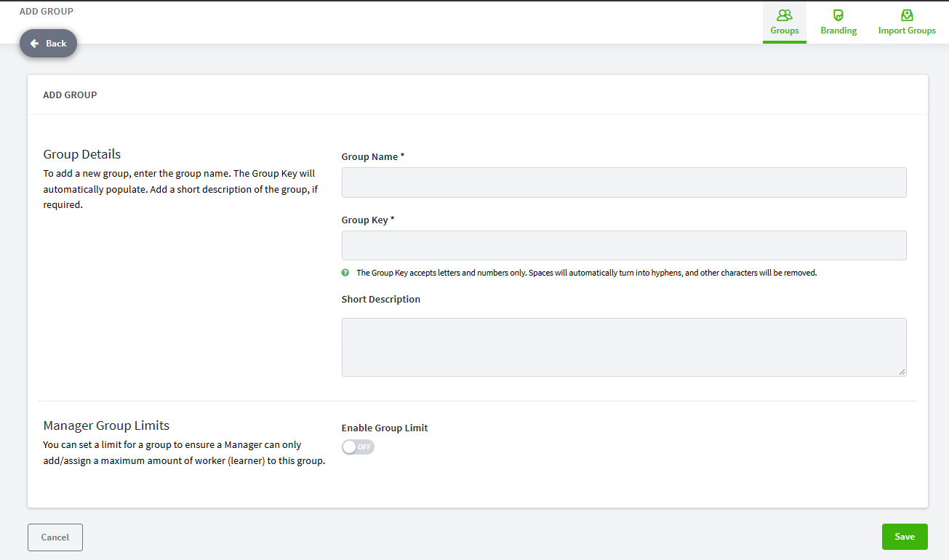Click the Import Groups inbox icon
949x560 pixels.
pos(907,15)
